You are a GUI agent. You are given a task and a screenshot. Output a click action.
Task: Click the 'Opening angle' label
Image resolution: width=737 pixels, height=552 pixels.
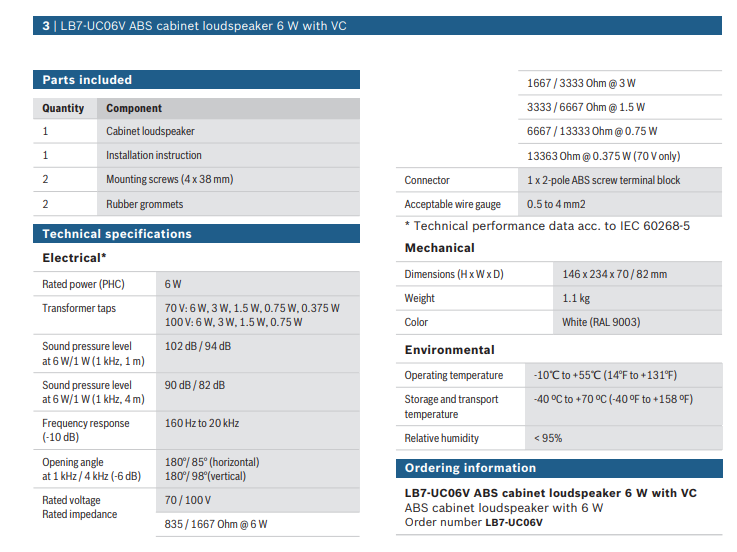pyautogui.click(x=73, y=462)
